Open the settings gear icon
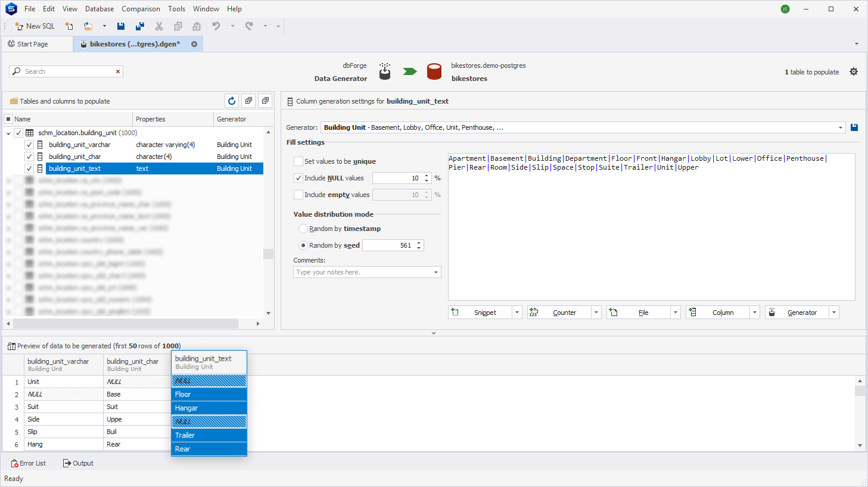Viewport: 868px width, 487px height. pyautogui.click(x=854, y=71)
